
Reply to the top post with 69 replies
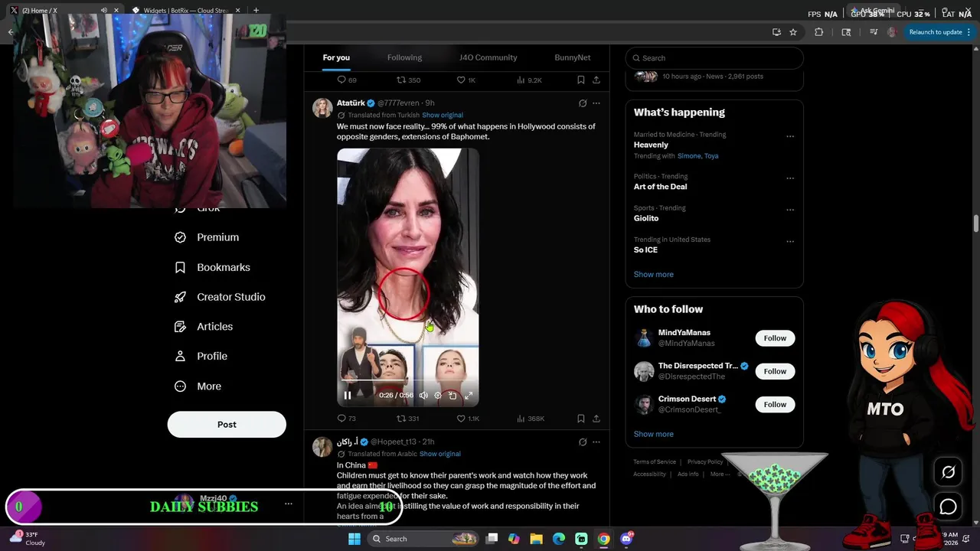coord(347,80)
